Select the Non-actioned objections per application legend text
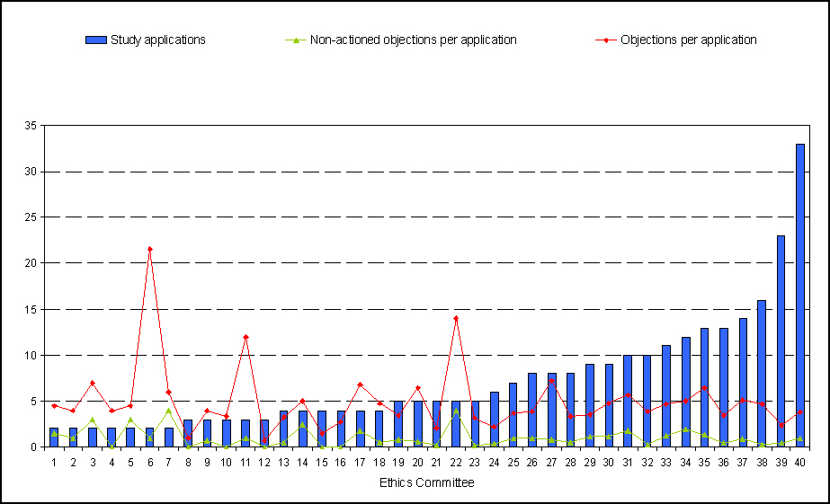 tap(413, 40)
